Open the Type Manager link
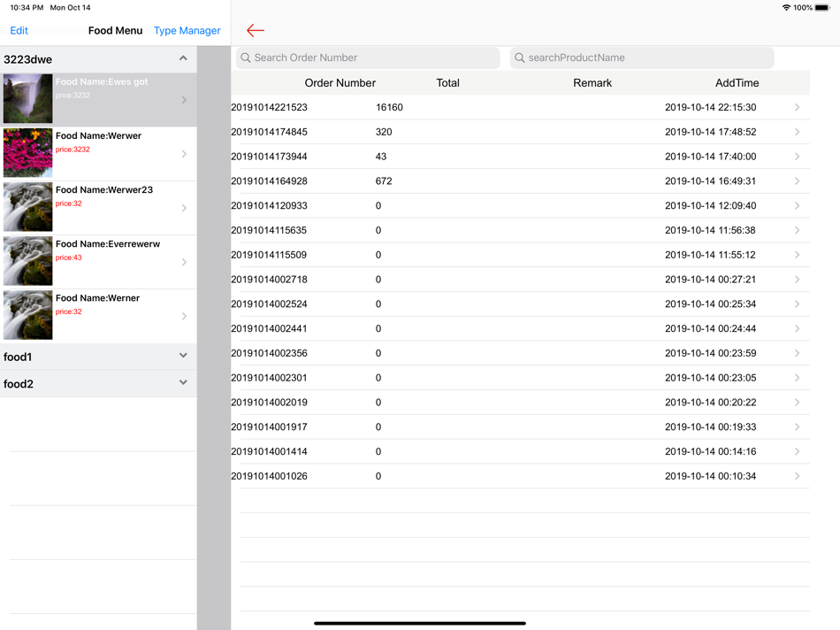Image resolution: width=840 pixels, height=630 pixels. pyautogui.click(x=187, y=31)
